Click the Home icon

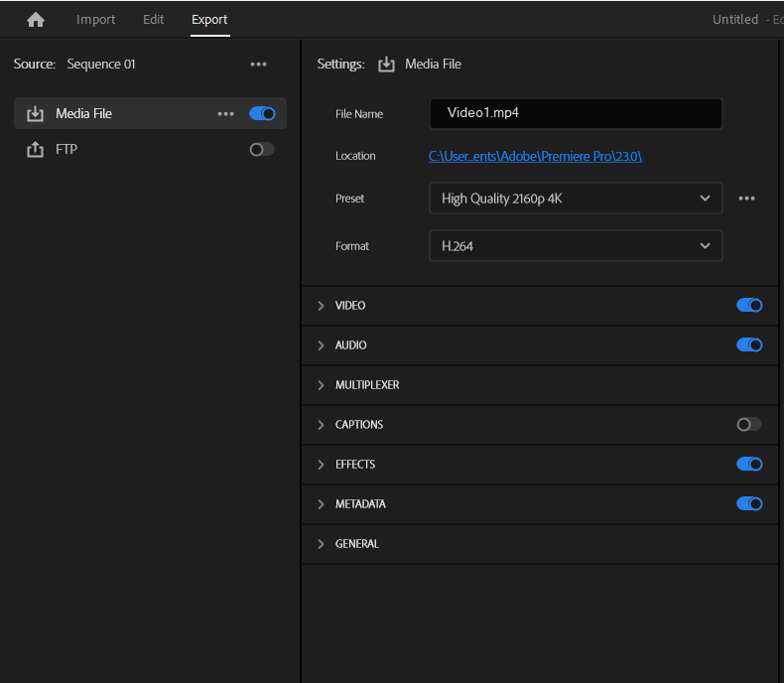(36, 20)
